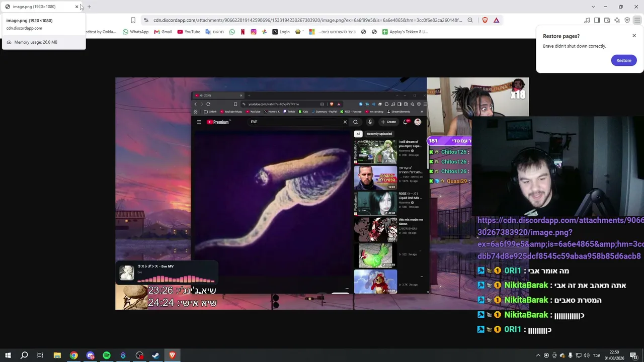644x362 pixels.
Task: Open the Instagram bookmark icon
Action: coord(253,32)
